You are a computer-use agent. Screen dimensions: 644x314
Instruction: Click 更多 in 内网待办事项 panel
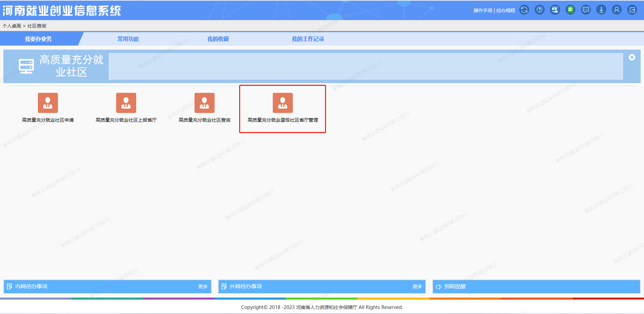click(x=203, y=287)
